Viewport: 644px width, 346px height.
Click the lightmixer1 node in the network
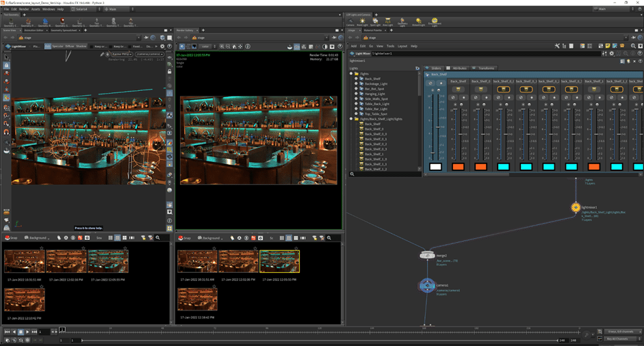coord(576,207)
